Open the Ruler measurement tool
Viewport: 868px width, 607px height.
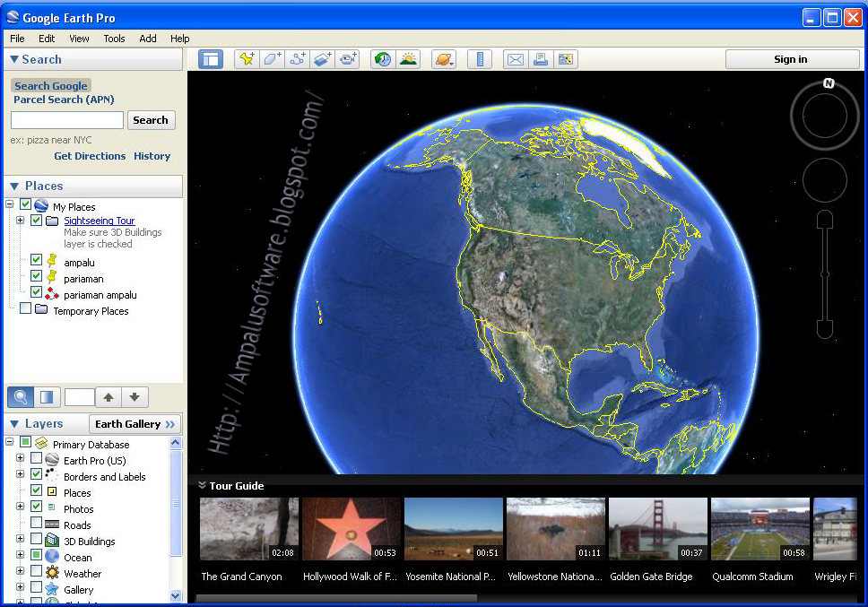click(480, 58)
